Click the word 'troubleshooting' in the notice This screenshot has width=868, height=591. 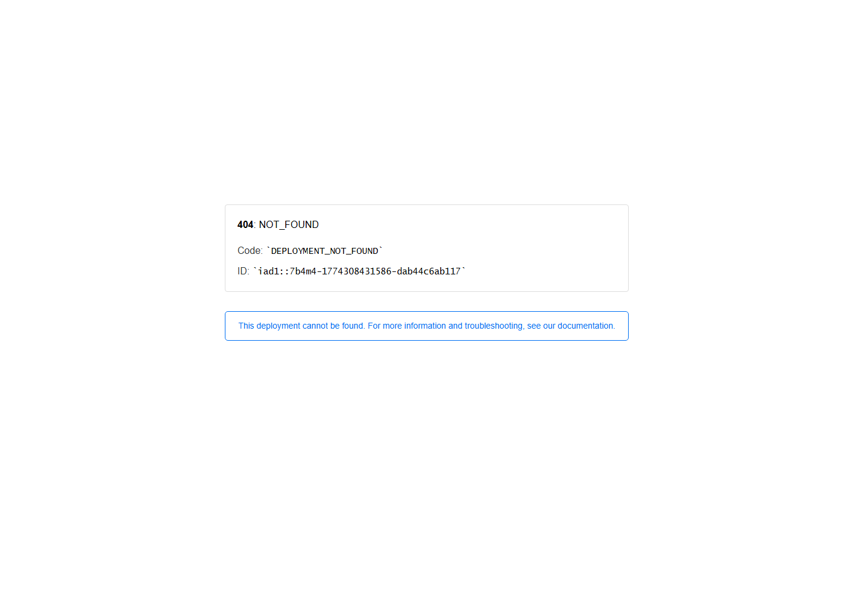tap(493, 326)
